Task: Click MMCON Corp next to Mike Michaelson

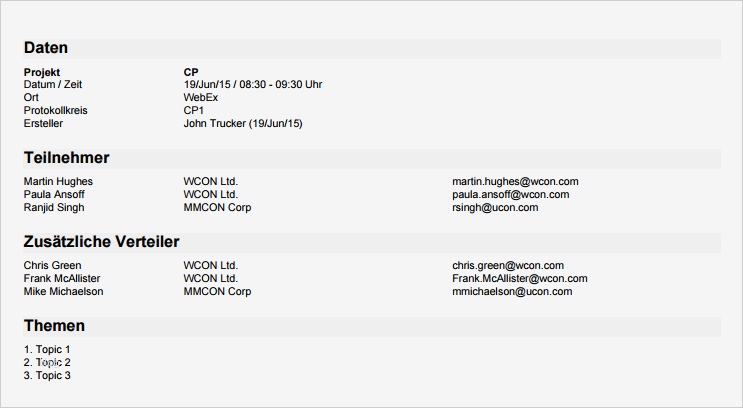Action: click(217, 291)
